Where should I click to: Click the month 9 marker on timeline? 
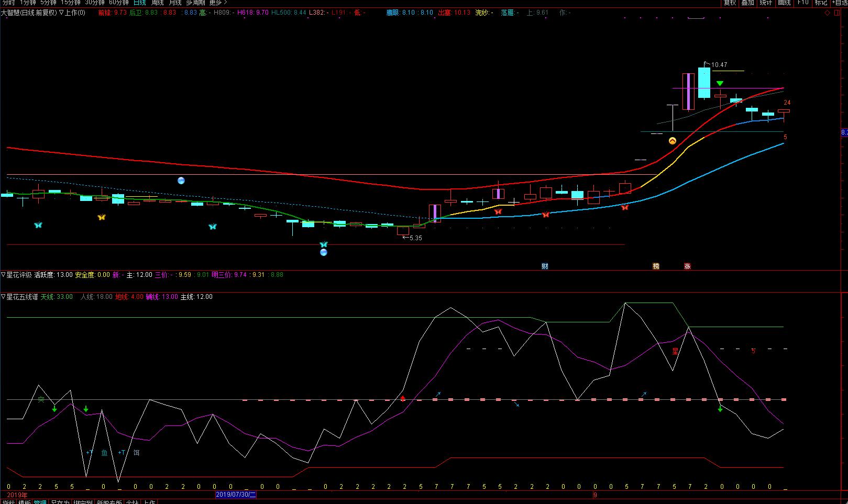(595, 495)
